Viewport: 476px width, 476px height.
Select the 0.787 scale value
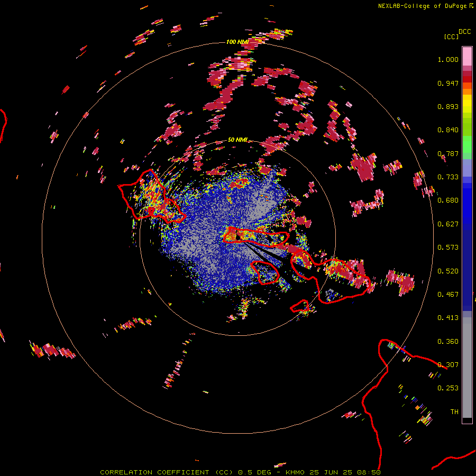coord(448,153)
